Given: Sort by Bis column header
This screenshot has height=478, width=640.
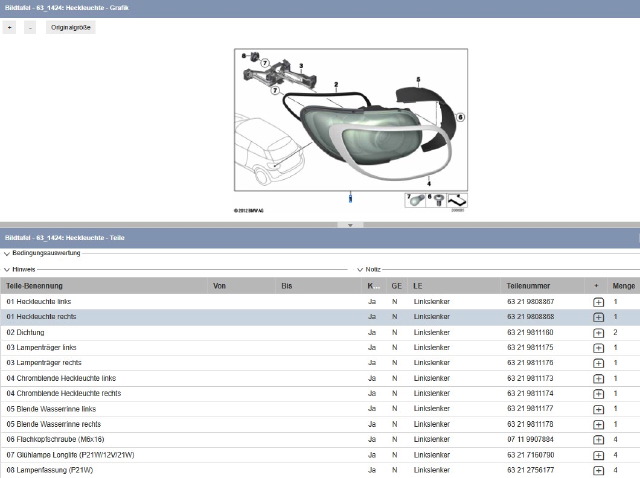Looking at the screenshot, I should coord(318,286).
